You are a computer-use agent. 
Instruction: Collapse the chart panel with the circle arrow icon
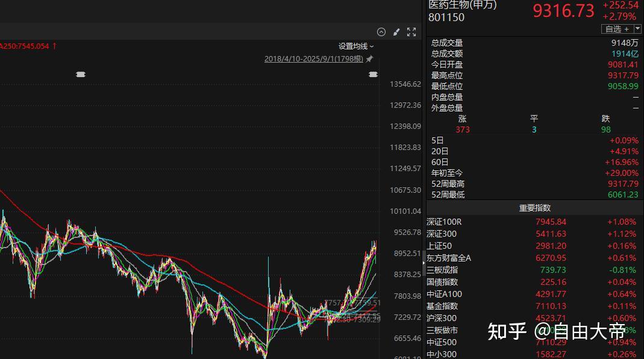381,32
